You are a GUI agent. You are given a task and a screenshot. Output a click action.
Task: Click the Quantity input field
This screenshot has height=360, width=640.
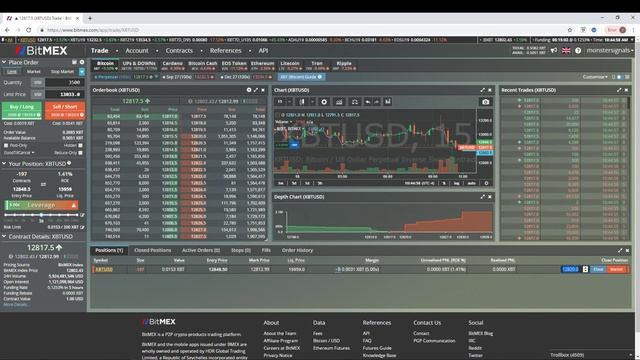pos(64,82)
